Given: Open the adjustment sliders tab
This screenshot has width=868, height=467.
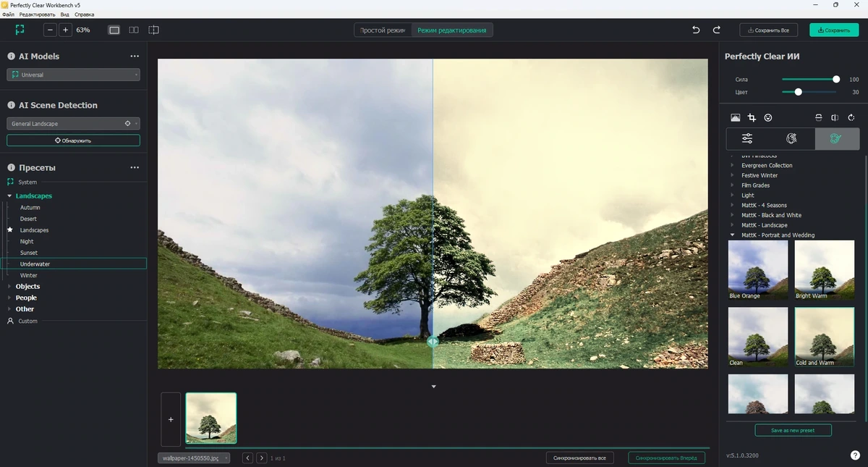Looking at the screenshot, I should (x=748, y=138).
